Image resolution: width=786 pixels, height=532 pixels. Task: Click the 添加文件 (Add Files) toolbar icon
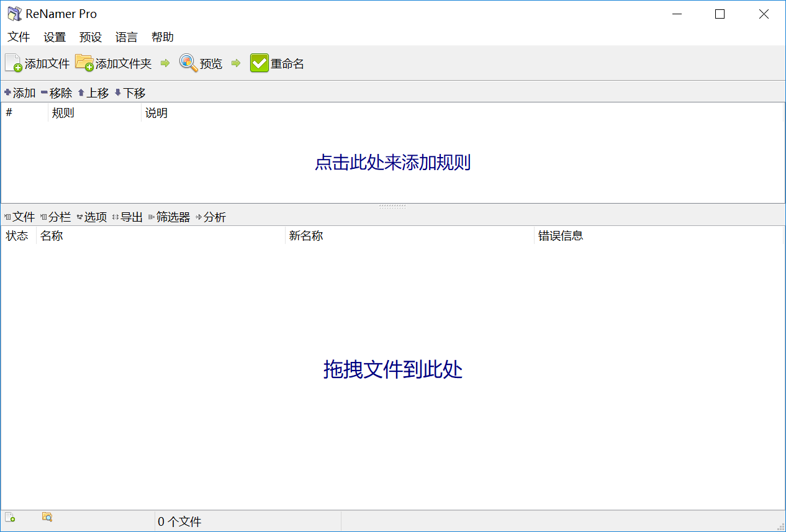pos(12,62)
